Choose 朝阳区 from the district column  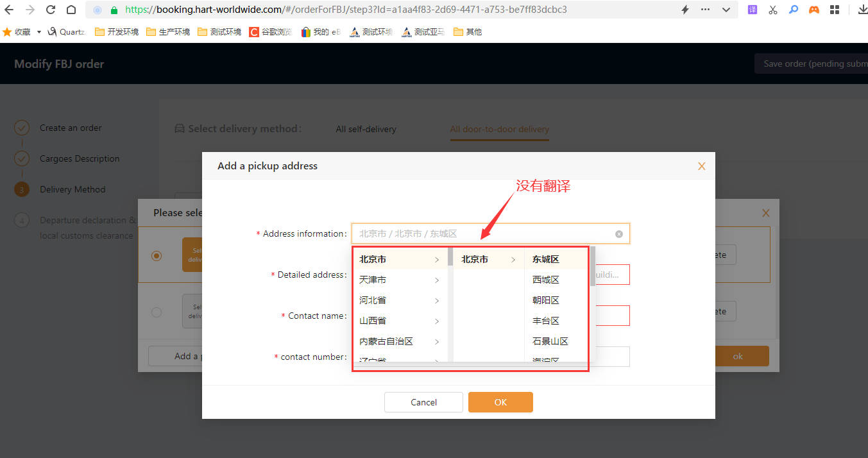coord(546,300)
